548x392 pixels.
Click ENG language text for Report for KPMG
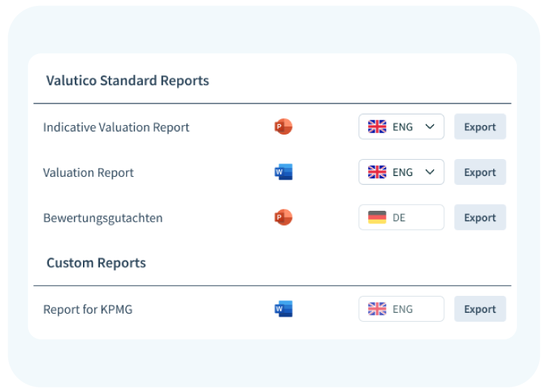(x=403, y=309)
